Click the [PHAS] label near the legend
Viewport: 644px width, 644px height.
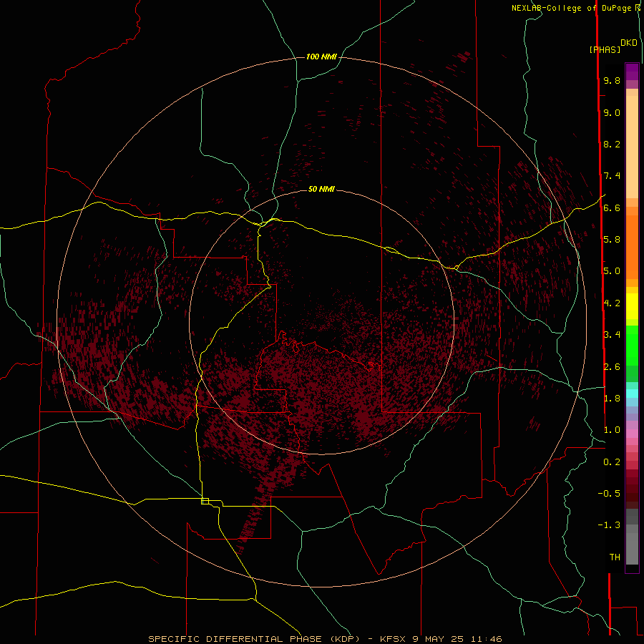tap(605, 49)
